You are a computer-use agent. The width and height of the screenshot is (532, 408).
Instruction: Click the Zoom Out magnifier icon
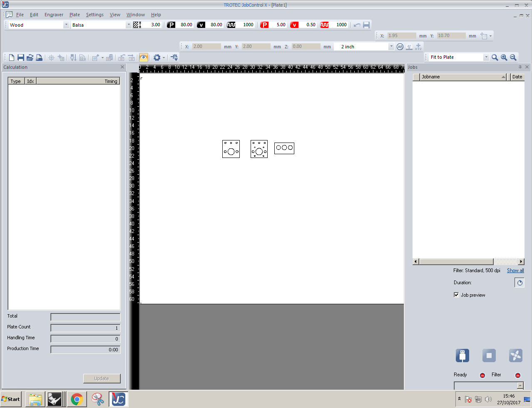click(513, 58)
